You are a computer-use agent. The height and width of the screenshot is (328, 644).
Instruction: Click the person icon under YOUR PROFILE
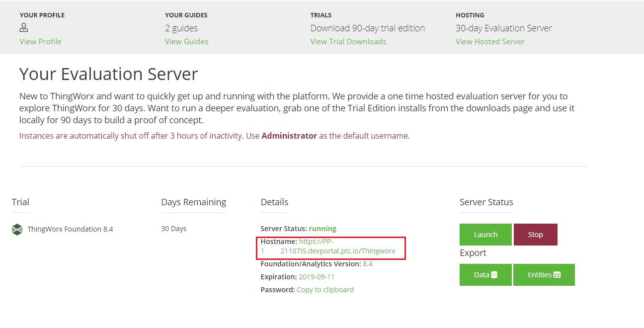[23, 28]
